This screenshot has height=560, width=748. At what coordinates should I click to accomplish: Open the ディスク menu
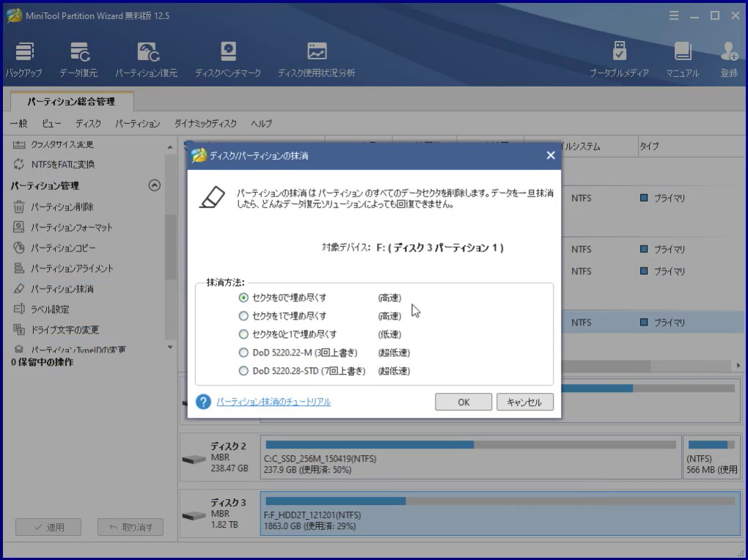point(88,124)
